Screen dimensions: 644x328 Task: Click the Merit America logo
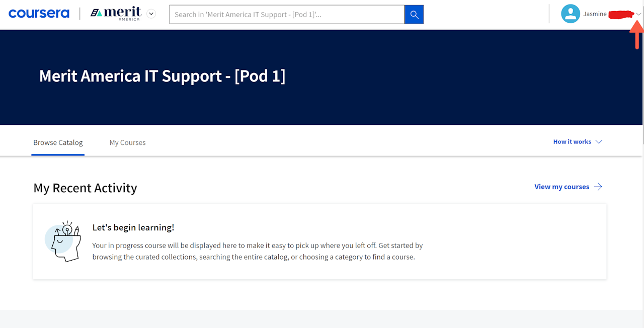coord(116,14)
